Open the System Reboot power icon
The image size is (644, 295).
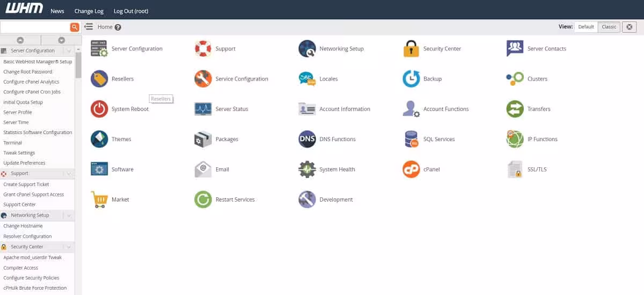(99, 109)
